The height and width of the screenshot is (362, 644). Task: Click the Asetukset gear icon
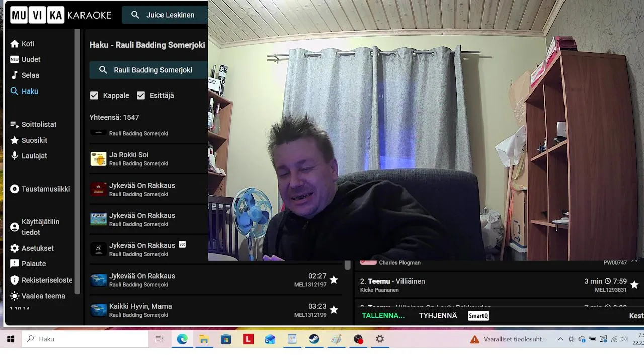coord(15,248)
